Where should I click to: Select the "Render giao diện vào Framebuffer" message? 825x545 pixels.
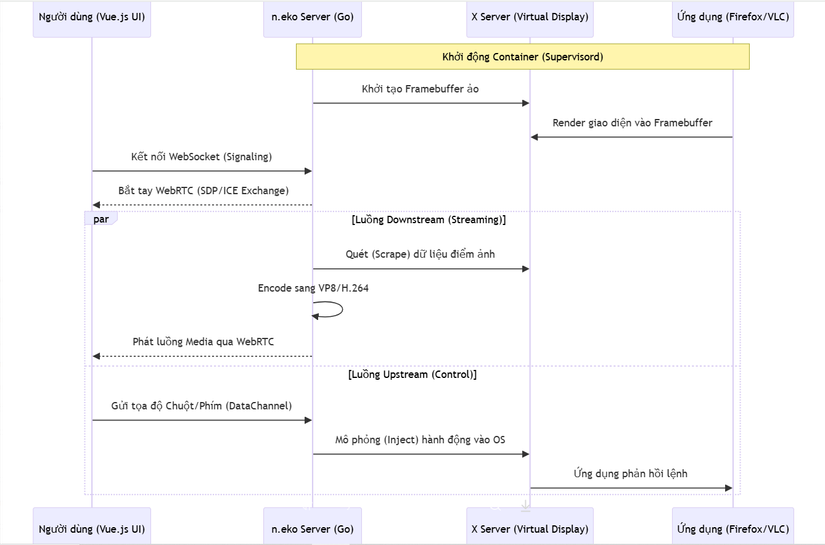[x=631, y=123]
